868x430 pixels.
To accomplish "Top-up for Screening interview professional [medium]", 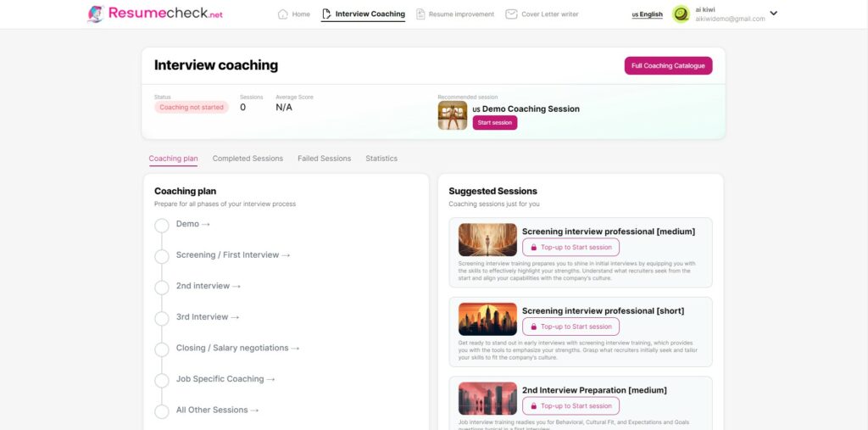I will [570, 247].
